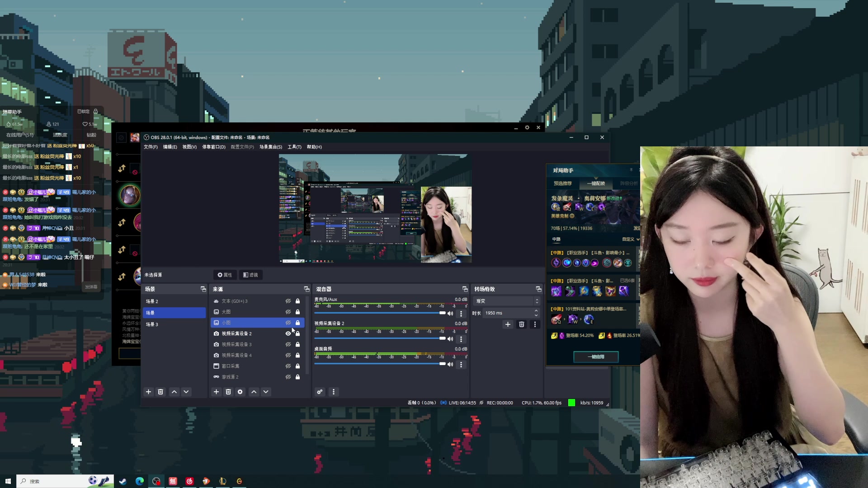This screenshot has width=868, height=488.
Task: Add a new transition with plus icon
Action: point(508,324)
